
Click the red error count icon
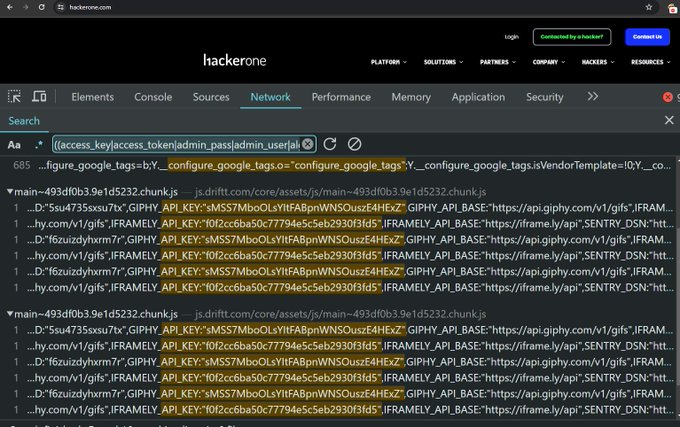[x=667, y=97]
